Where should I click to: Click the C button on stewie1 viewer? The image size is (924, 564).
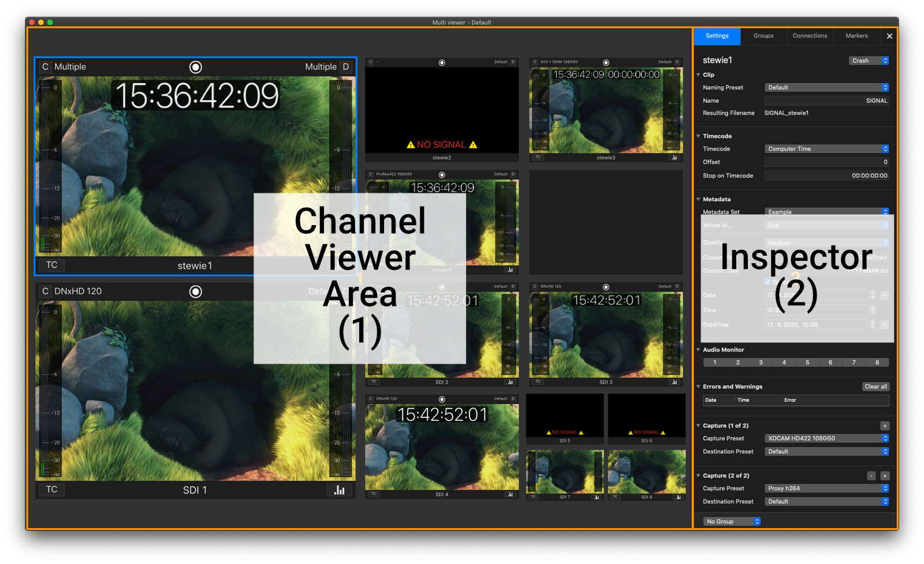tap(45, 67)
